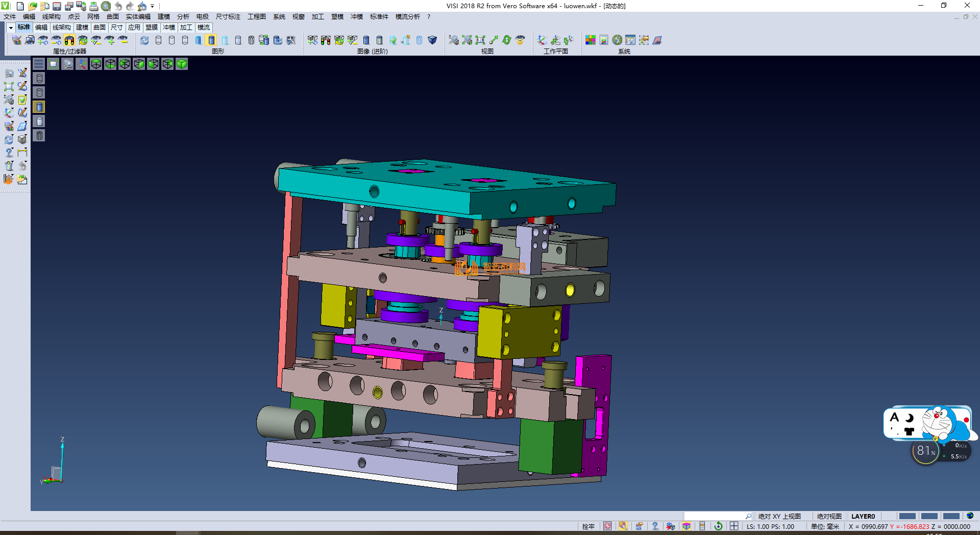980x535 pixels.
Task: Open the quick access toolbar dropdown arrow
Action: [152, 6]
